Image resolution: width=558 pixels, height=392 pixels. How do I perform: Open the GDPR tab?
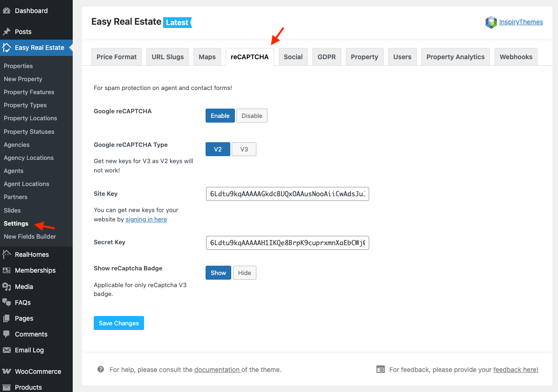(326, 57)
